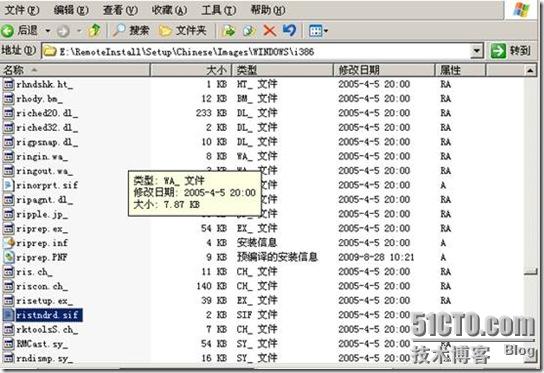Select file name riprep.inf
The image size is (544, 373).
(x=42, y=243)
